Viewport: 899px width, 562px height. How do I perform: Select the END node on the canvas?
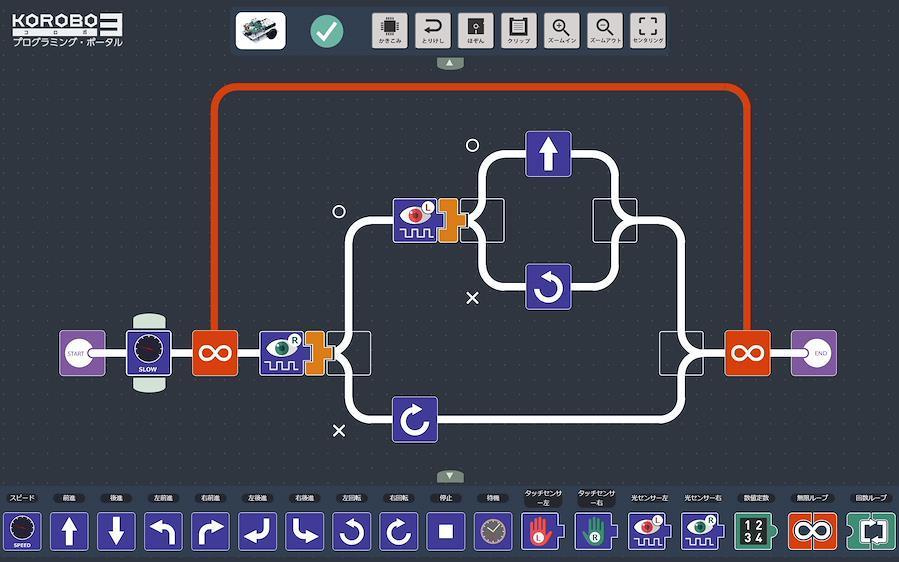(x=814, y=353)
